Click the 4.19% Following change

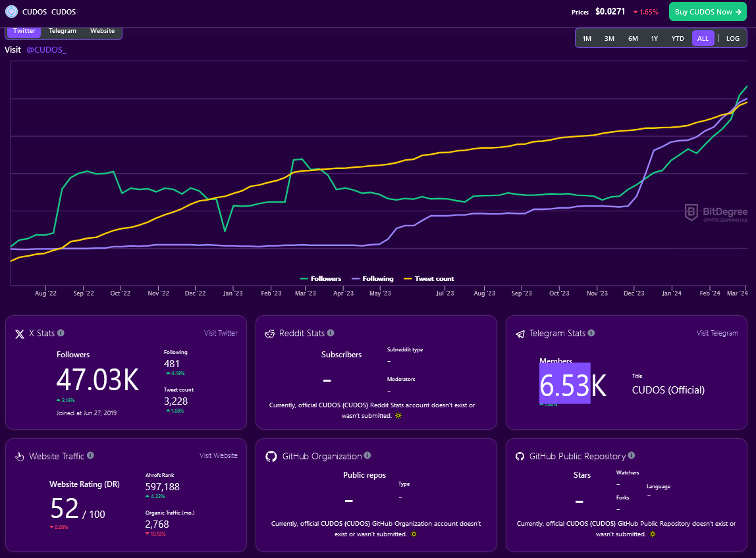[x=175, y=374]
